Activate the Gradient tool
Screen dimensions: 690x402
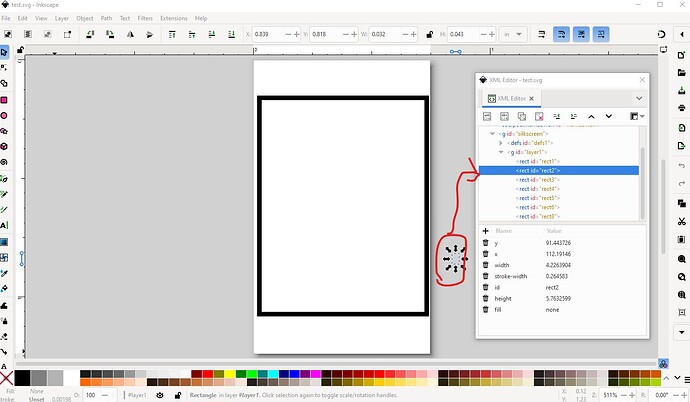tap(4, 242)
